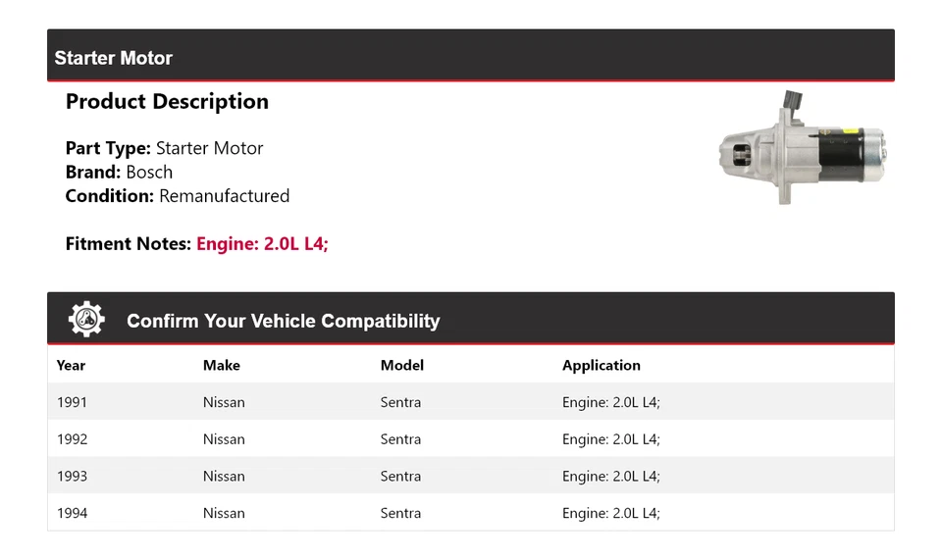Click the Model column header
The height and width of the screenshot is (560, 942).
[x=402, y=365]
